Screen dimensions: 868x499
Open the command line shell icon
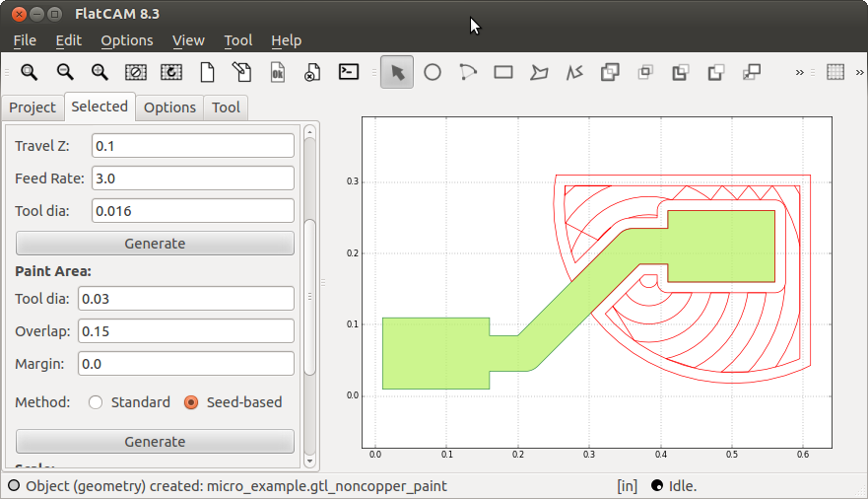point(348,72)
